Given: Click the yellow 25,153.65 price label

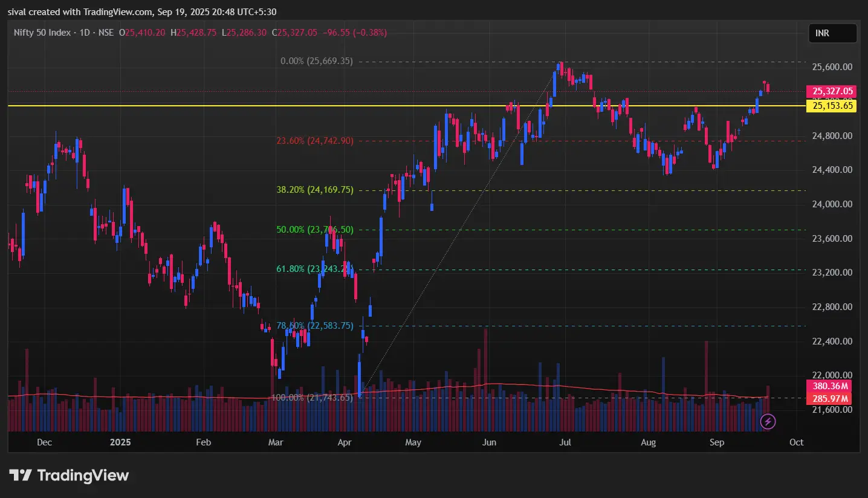Looking at the screenshot, I should 832,106.
